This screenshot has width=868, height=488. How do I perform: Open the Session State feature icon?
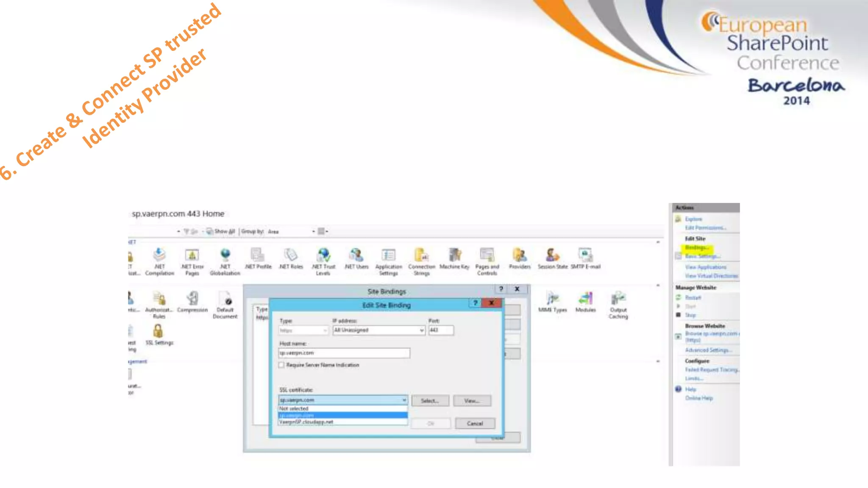pyautogui.click(x=552, y=255)
